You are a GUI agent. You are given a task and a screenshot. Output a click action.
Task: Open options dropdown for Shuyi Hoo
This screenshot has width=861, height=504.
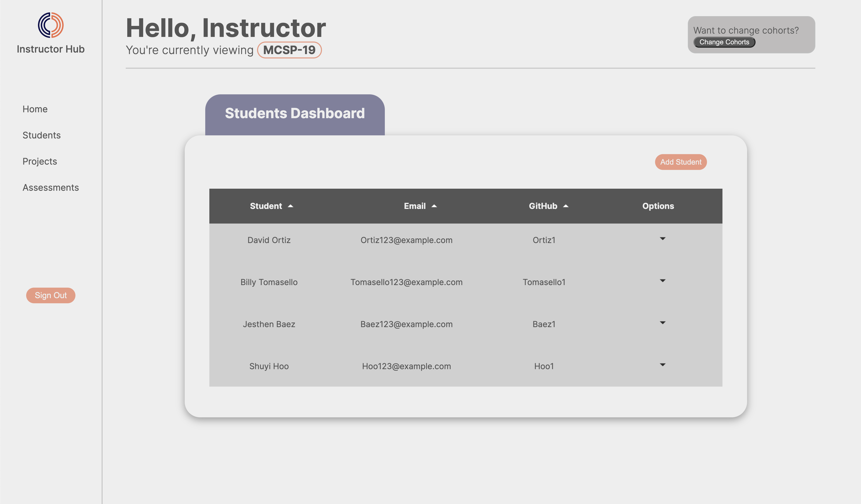click(662, 365)
